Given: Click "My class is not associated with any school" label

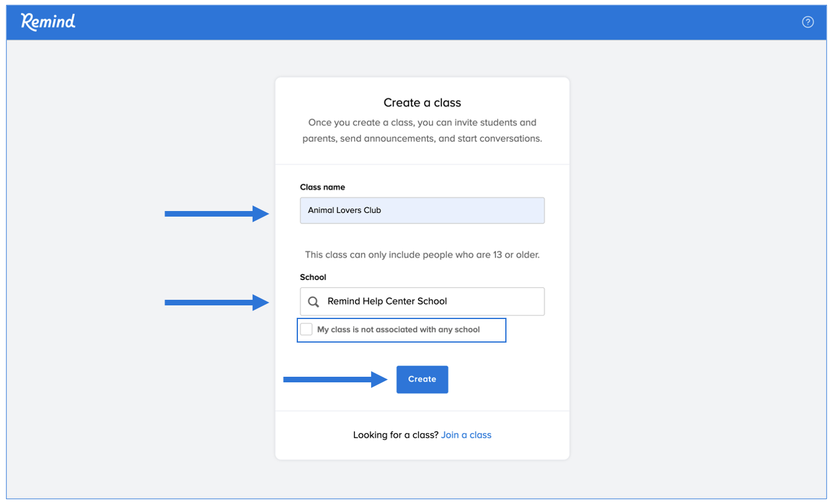Looking at the screenshot, I should point(398,330).
